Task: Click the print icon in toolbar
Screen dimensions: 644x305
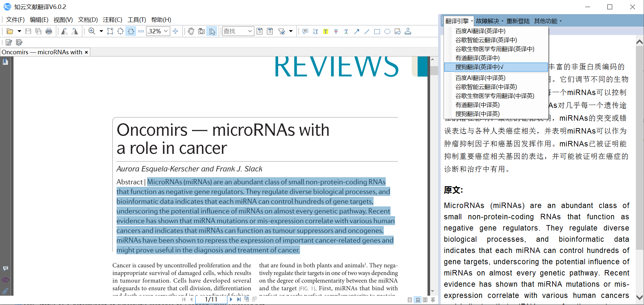Action: (49, 31)
